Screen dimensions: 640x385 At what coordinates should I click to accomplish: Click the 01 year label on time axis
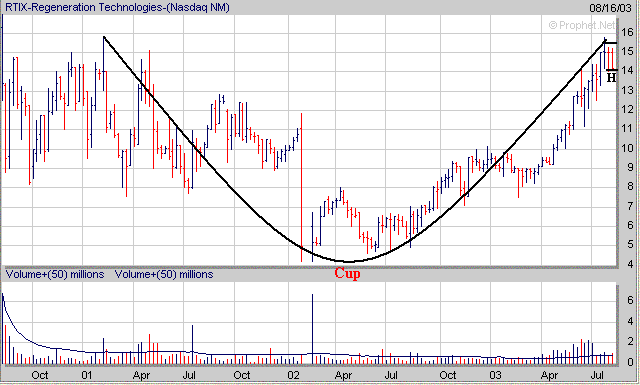click(x=87, y=375)
